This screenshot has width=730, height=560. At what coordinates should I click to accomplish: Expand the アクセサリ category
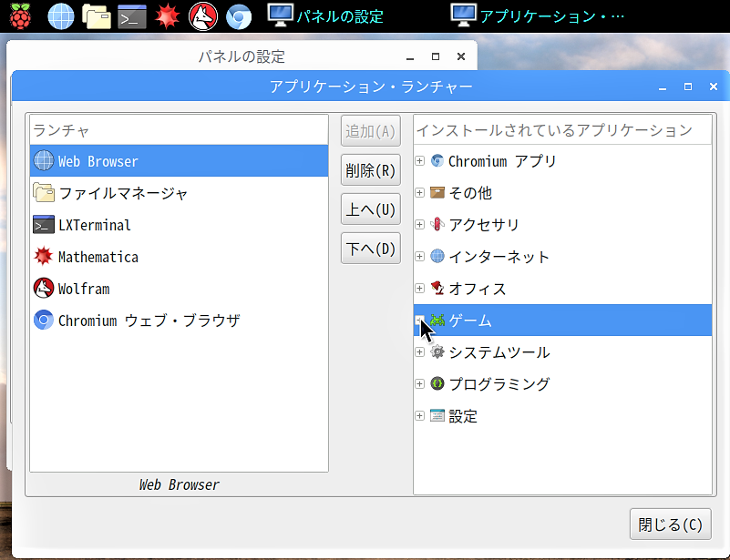pos(420,225)
